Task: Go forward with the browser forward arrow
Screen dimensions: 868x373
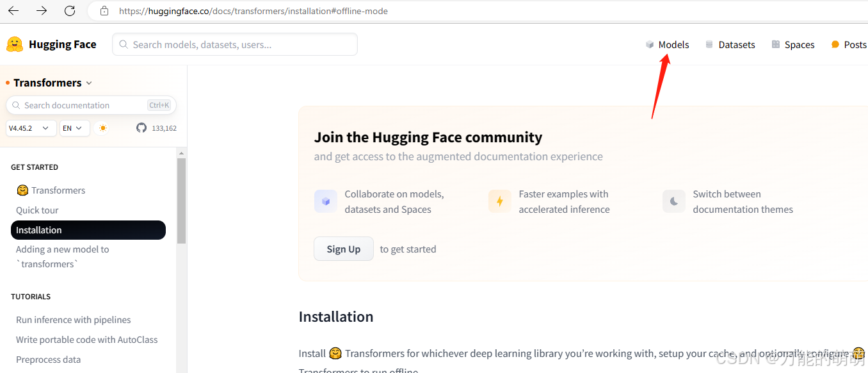Action: pyautogui.click(x=42, y=11)
